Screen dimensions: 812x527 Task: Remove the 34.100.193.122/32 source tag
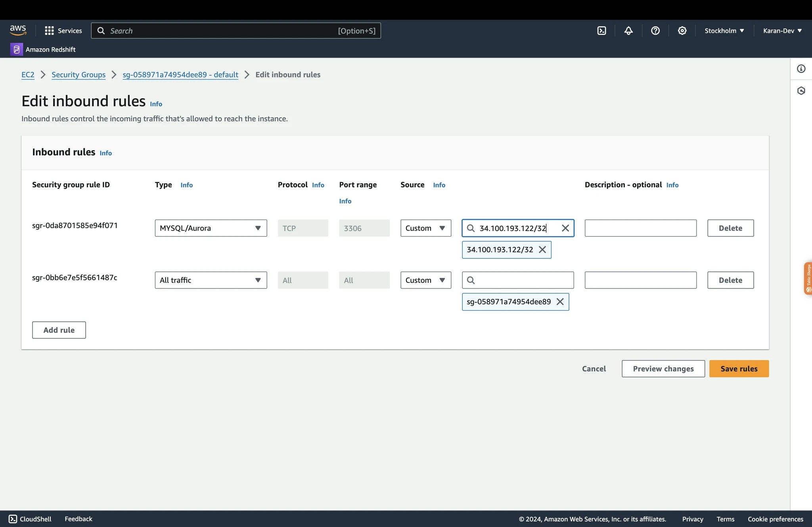pyautogui.click(x=542, y=250)
